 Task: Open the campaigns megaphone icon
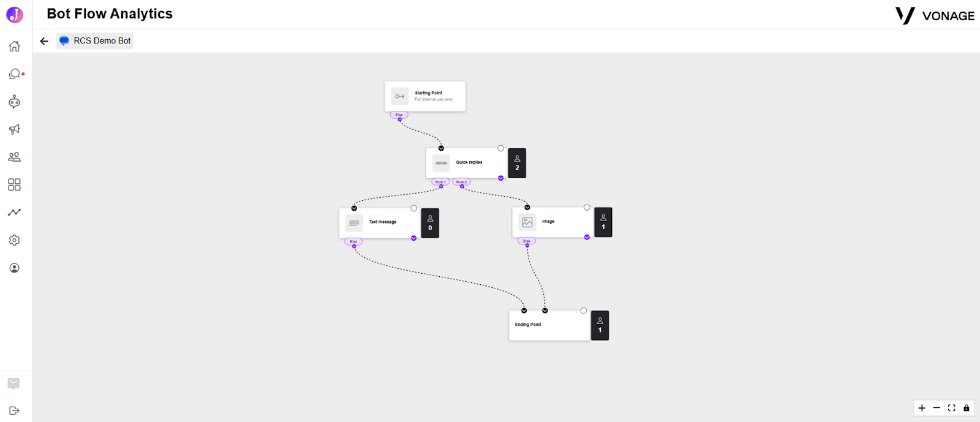tap(14, 129)
